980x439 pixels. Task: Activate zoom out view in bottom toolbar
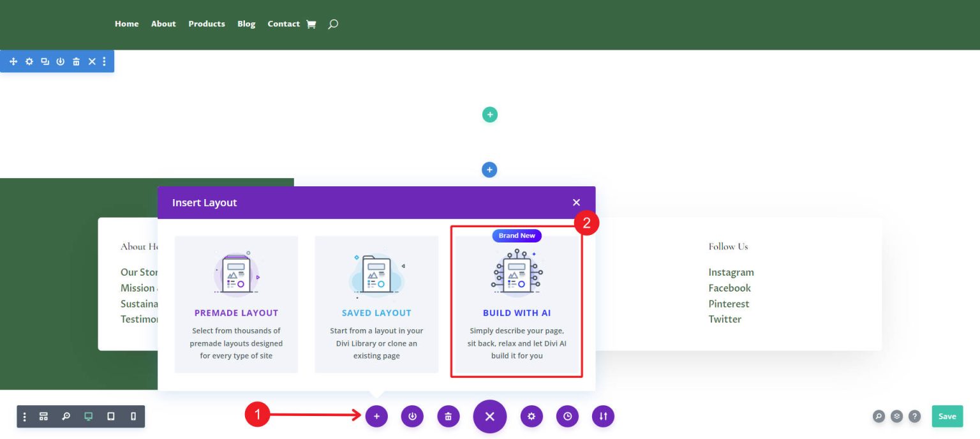[x=66, y=417]
